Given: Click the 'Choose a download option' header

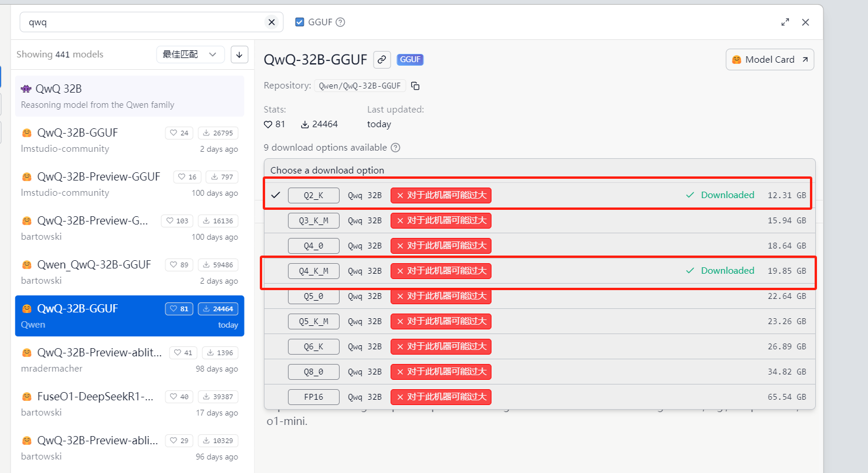Looking at the screenshot, I should tap(327, 171).
